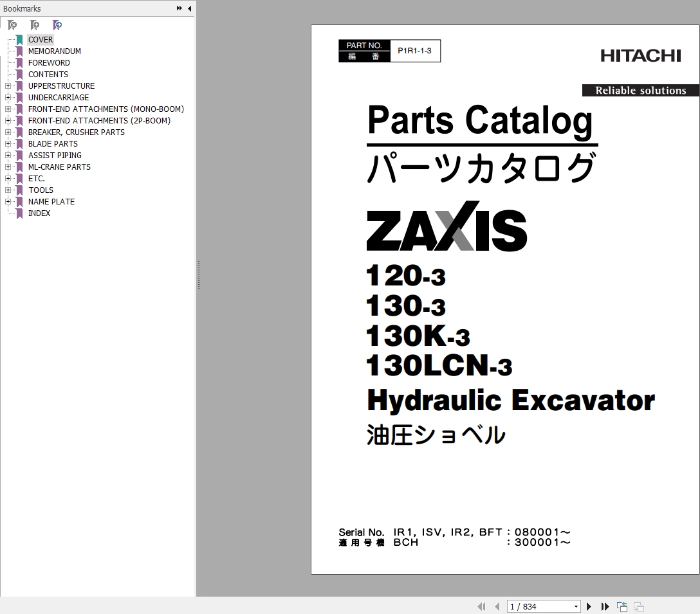This screenshot has height=614, width=700.
Task: Open FRONT-END ATTACHMENTS (MONO-BOOM) bookmark label
Action: (106, 109)
